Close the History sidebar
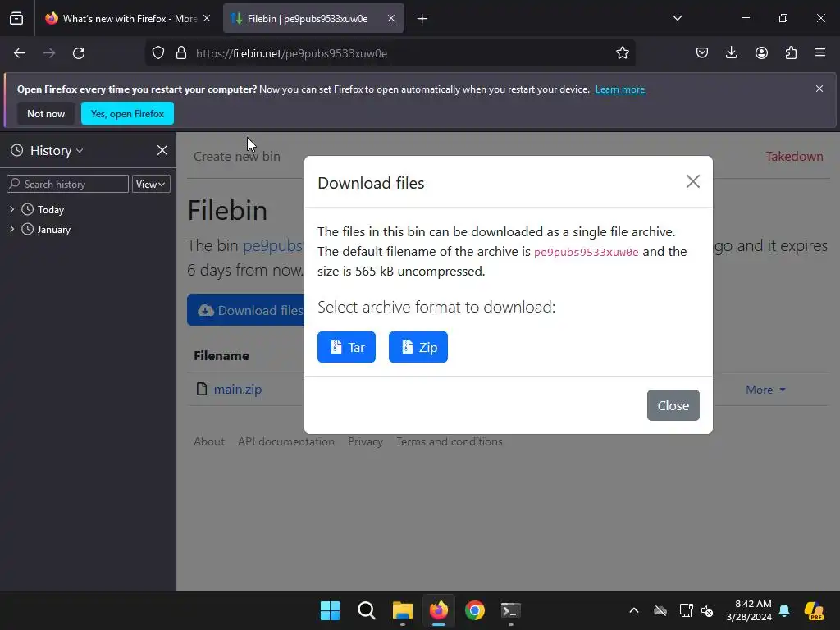Viewport: 840px width, 630px height. pos(162,151)
